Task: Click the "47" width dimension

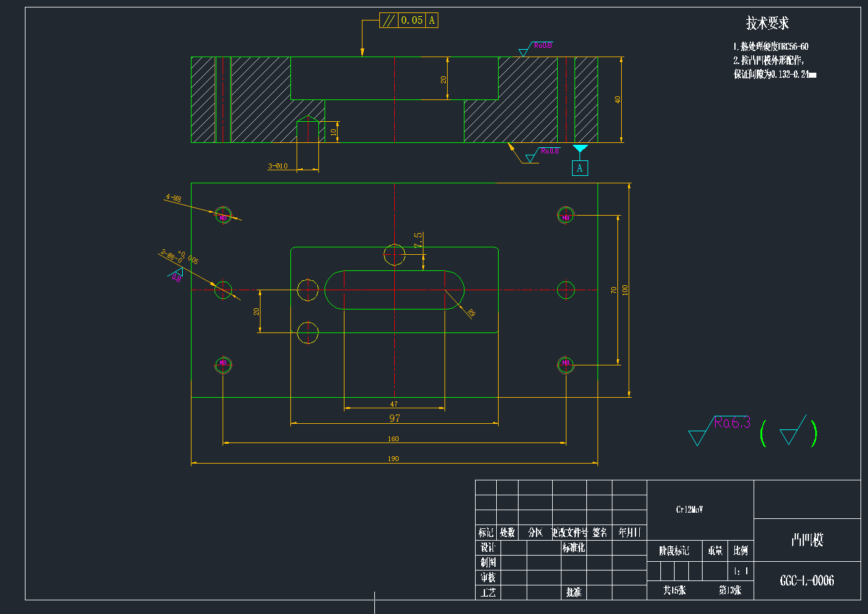Action: [394, 404]
